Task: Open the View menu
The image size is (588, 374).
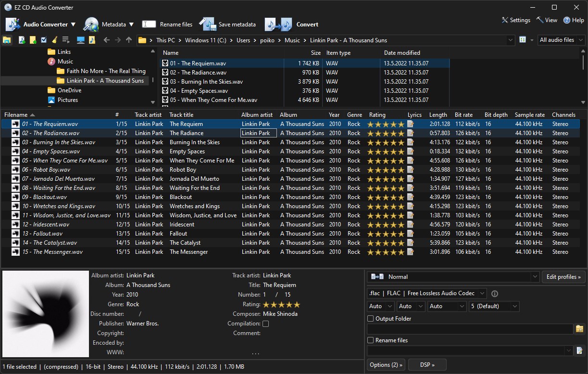Action: 547,20
